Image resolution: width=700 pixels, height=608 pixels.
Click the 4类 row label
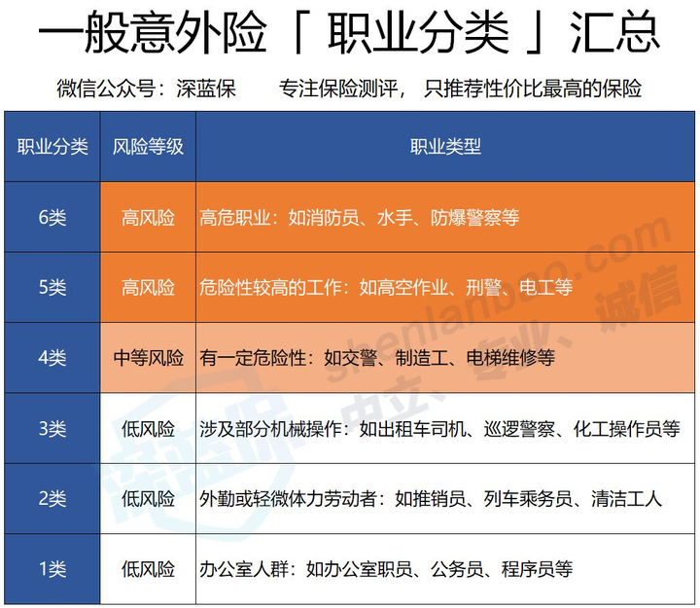[x=52, y=358]
